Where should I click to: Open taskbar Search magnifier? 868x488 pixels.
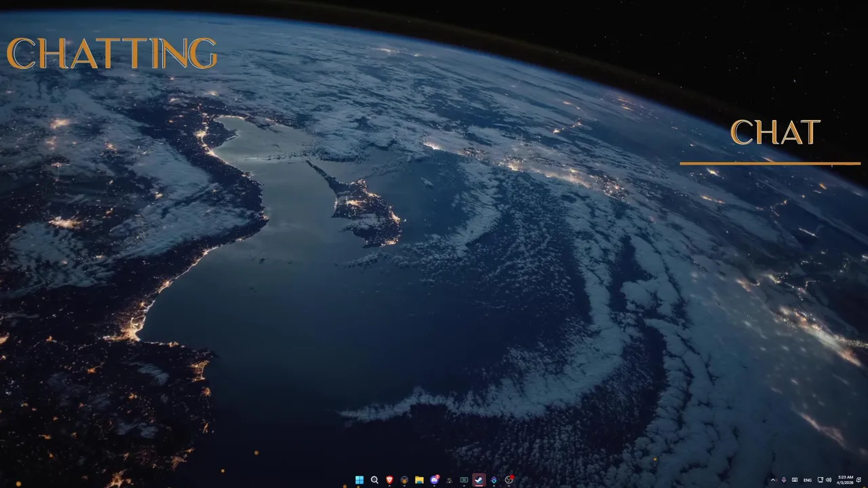[x=374, y=480]
